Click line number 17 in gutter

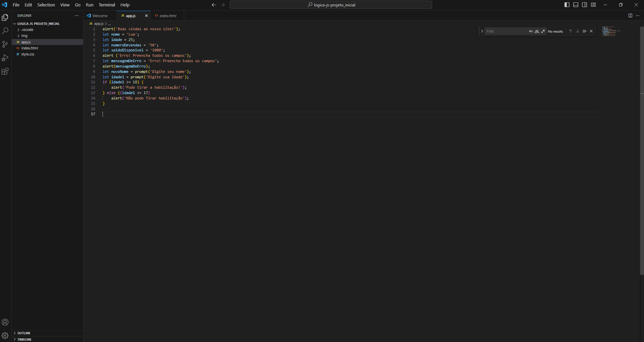[93, 114]
